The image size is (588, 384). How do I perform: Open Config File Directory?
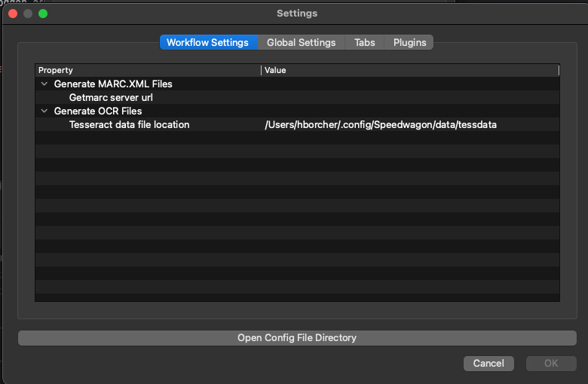[x=297, y=338]
